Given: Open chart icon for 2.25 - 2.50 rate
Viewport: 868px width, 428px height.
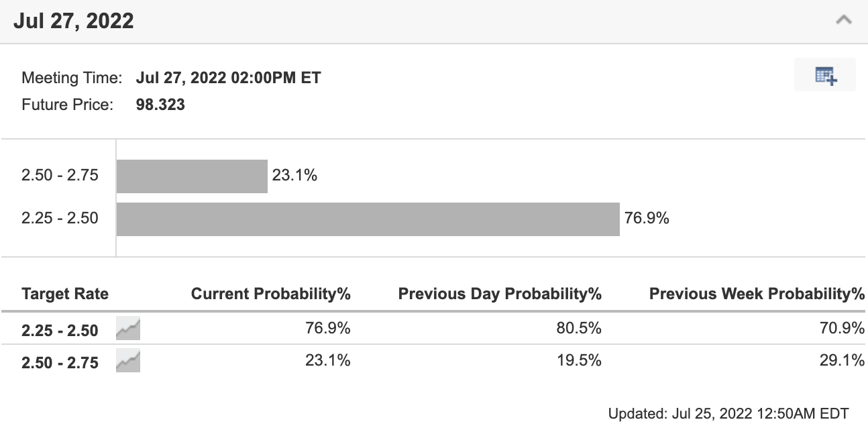Looking at the screenshot, I should point(128,329).
